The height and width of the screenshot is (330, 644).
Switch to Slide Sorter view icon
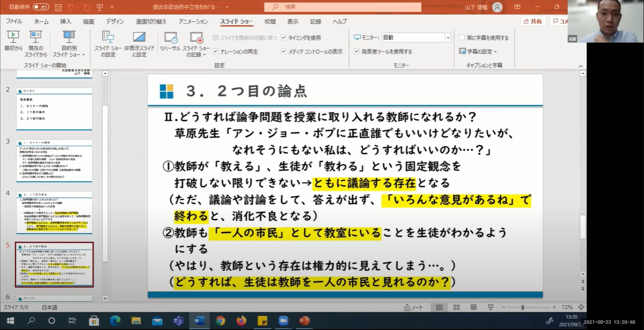[456, 308]
